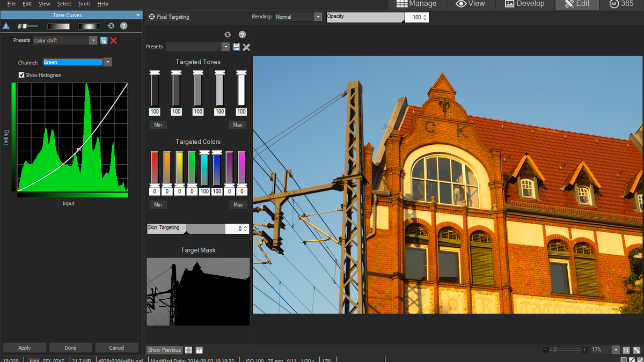Switch to Develop mode
Viewport: 644px width, 362px height.
tap(525, 4)
